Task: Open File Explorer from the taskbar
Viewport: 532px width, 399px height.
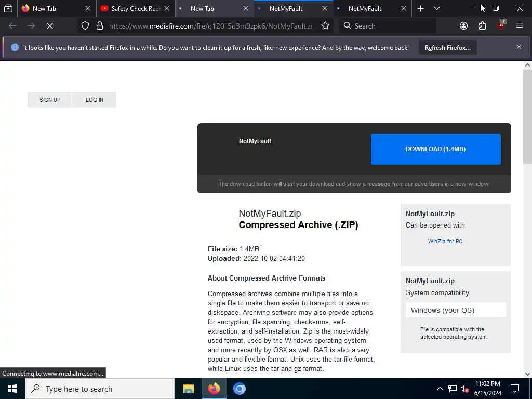Action: pyautogui.click(x=188, y=389)
